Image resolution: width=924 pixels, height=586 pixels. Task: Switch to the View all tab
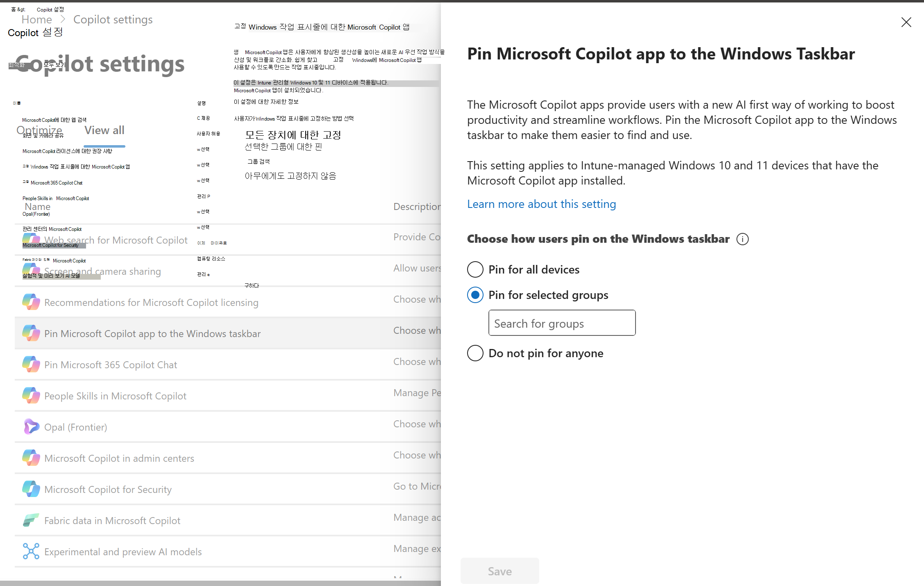[x=104, y=130]
